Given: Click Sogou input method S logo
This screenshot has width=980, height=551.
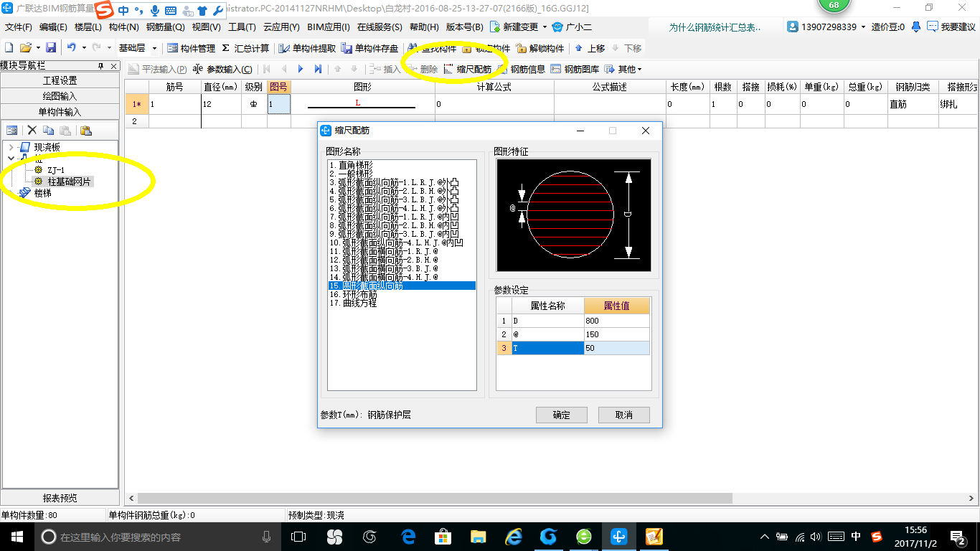Looking at the screenshot, I should point(105,10).
